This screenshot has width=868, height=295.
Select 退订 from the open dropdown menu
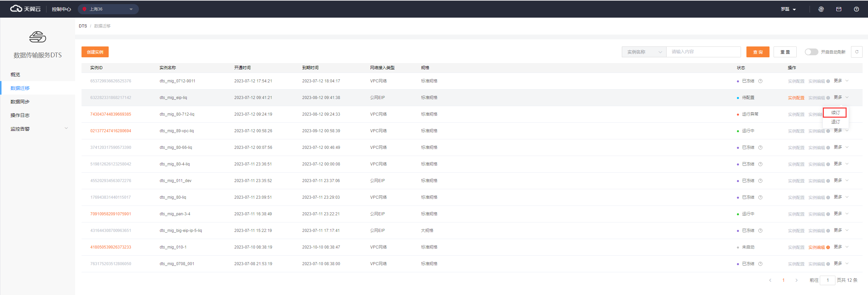[x=835, y=122]
